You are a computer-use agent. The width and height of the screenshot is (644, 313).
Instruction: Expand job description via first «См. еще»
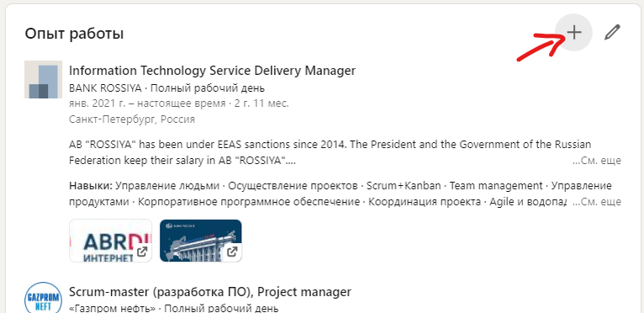pyautogui.click(x=597, y=161)
